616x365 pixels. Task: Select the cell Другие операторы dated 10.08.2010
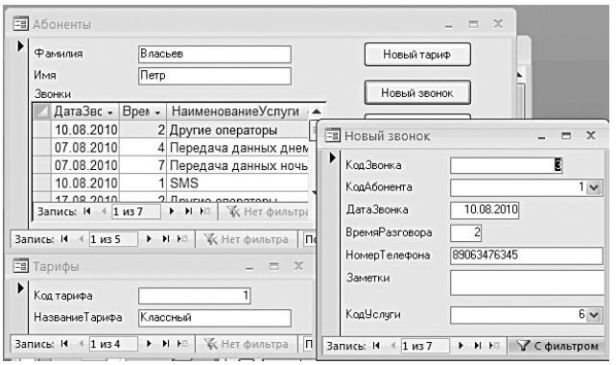tap(238, 130)
